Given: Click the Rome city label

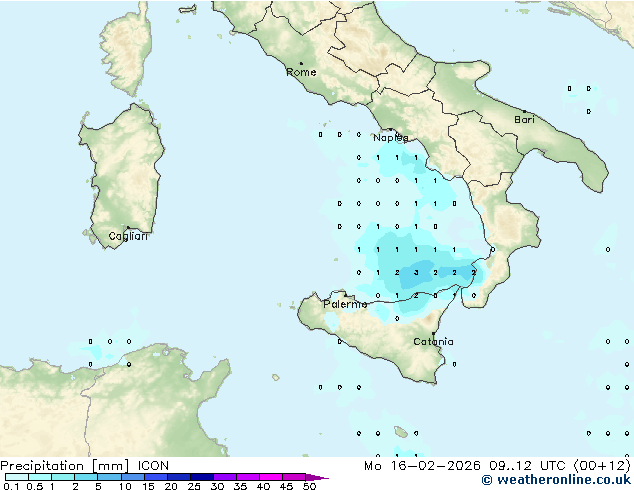Looking at the screenshot, I should (301, 72).
